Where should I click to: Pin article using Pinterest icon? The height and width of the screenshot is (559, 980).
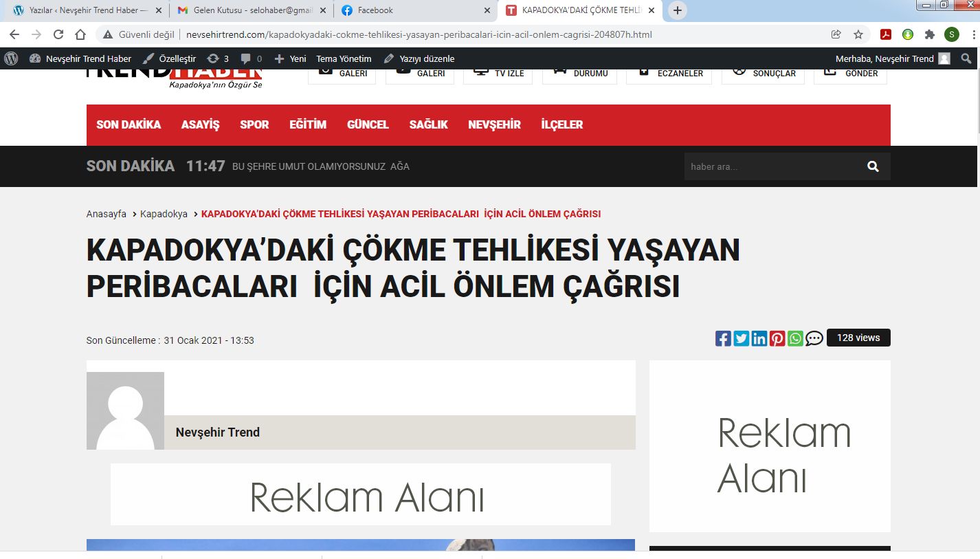[x=777, y=338]
